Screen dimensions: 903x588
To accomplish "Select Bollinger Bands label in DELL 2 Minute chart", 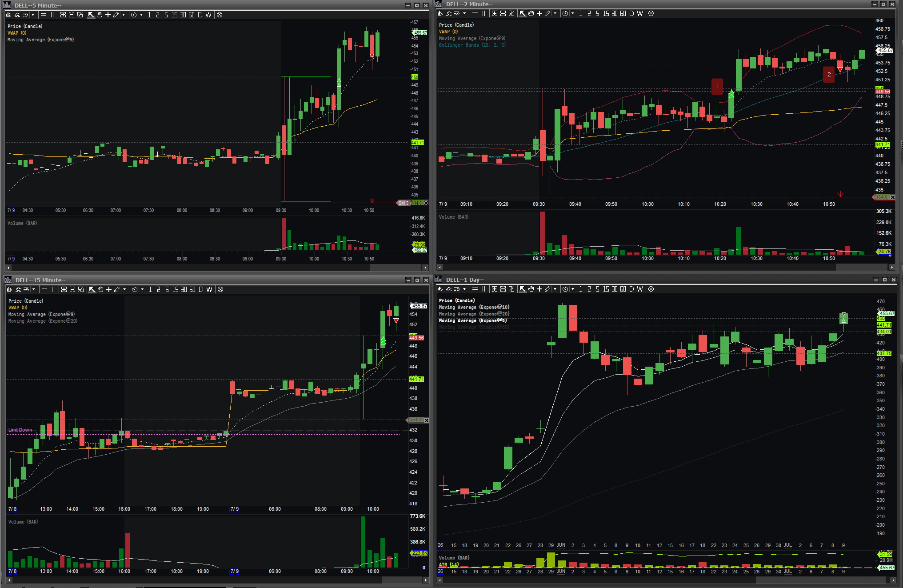I will [472, 45].
